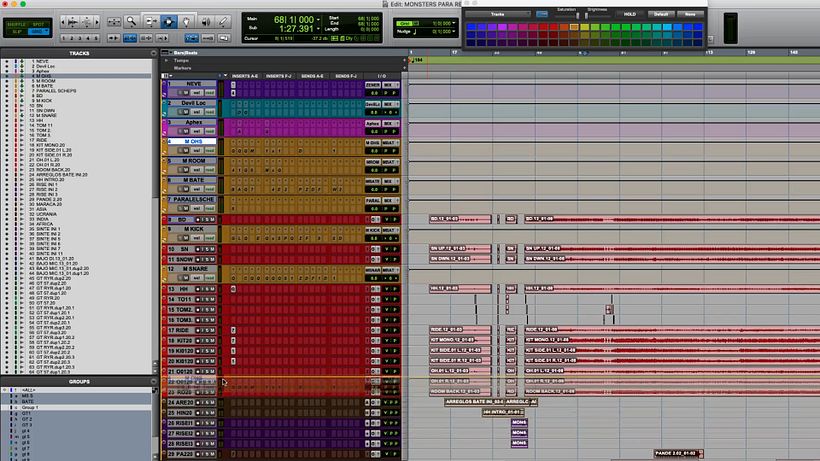Select Grid edit mode

[39, 32]
